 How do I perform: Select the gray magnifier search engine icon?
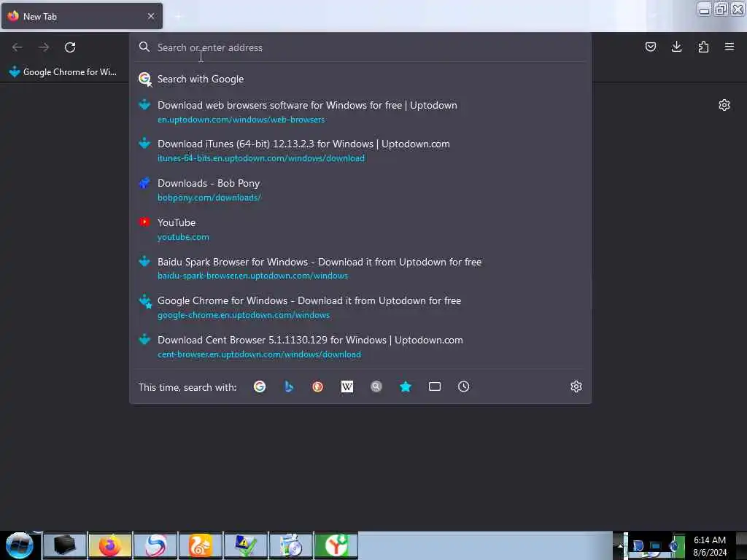pos(376,386)
